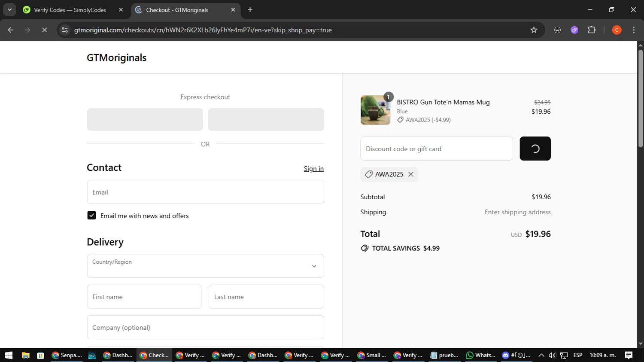Open the Extensions puzzle menu
644x362 pixels.
pos(592,30)
